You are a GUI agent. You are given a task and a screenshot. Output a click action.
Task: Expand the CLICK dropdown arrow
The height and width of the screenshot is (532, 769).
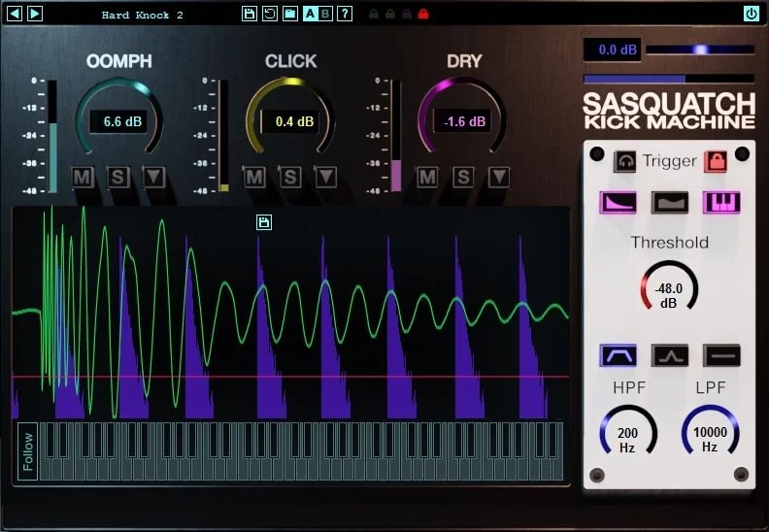tap(325, 177)
